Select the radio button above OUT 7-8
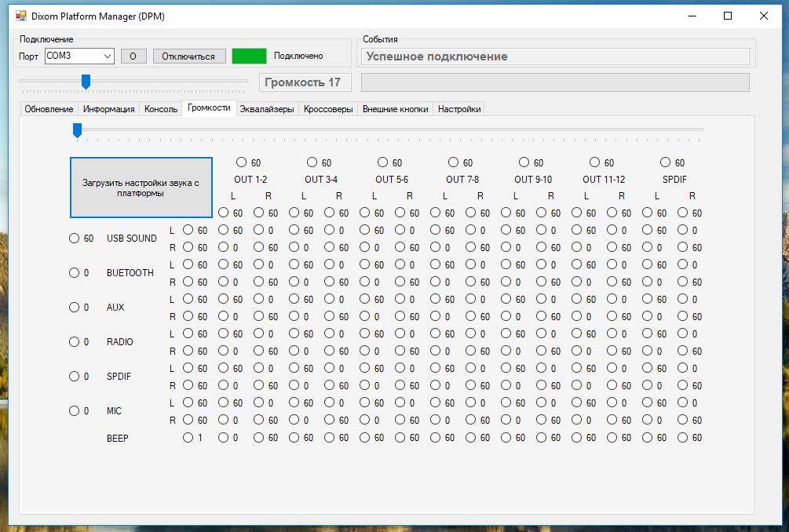789x532 pixels. [x=454, y=162]
